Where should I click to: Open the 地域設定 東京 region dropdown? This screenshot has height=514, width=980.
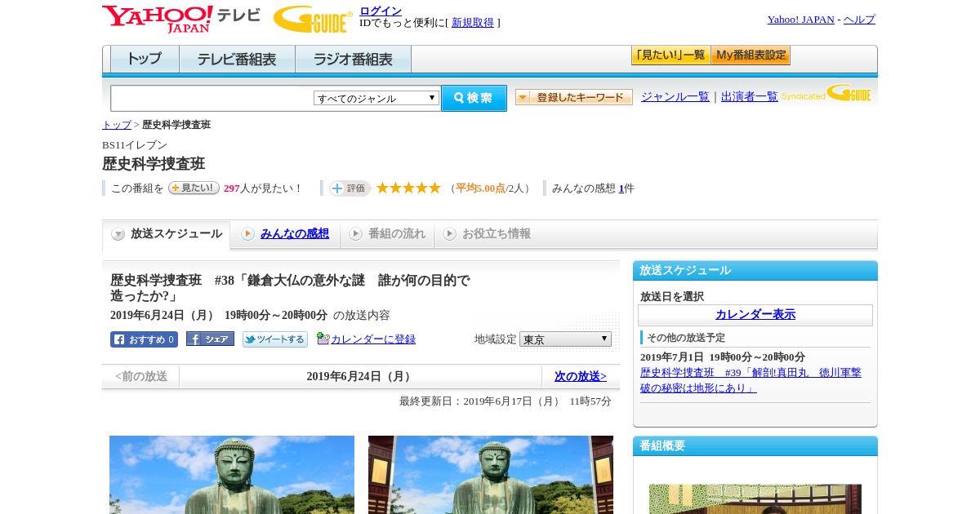click(565, 339)
